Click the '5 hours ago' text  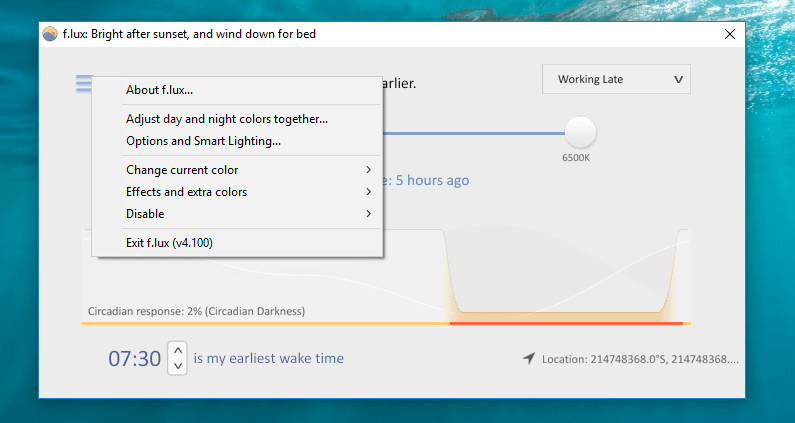tap(432, 181)
